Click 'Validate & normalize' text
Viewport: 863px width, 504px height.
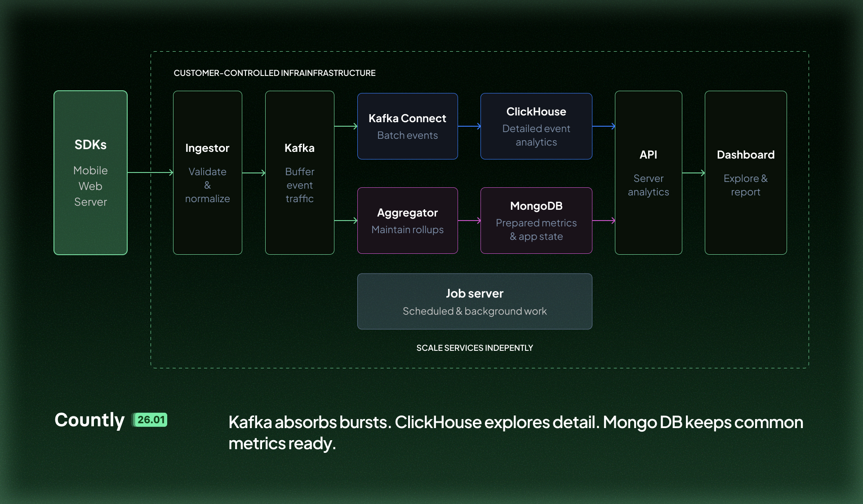[x=207, y=185]
